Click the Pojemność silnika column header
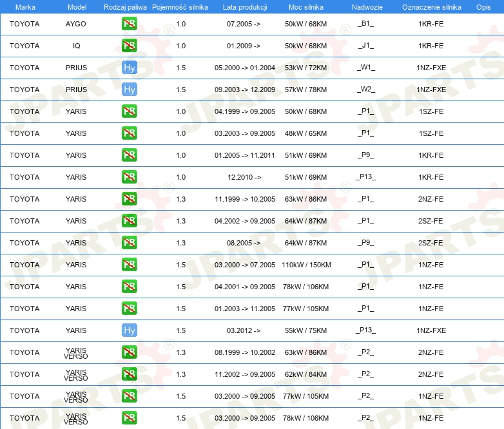The width and height of the screenshot is (504, 429). [x=180, y=7]
